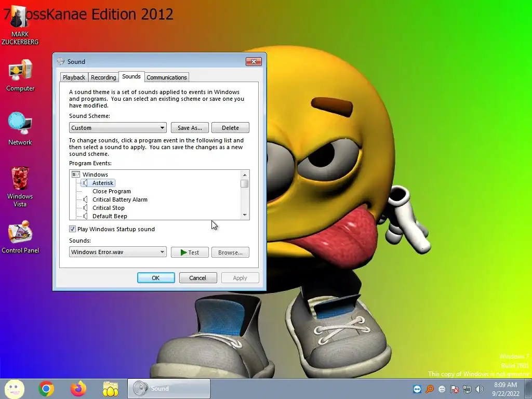Click the Show desktop strip beside the clock
Viewport: 532px width, 399px height.
click(528, 389)
